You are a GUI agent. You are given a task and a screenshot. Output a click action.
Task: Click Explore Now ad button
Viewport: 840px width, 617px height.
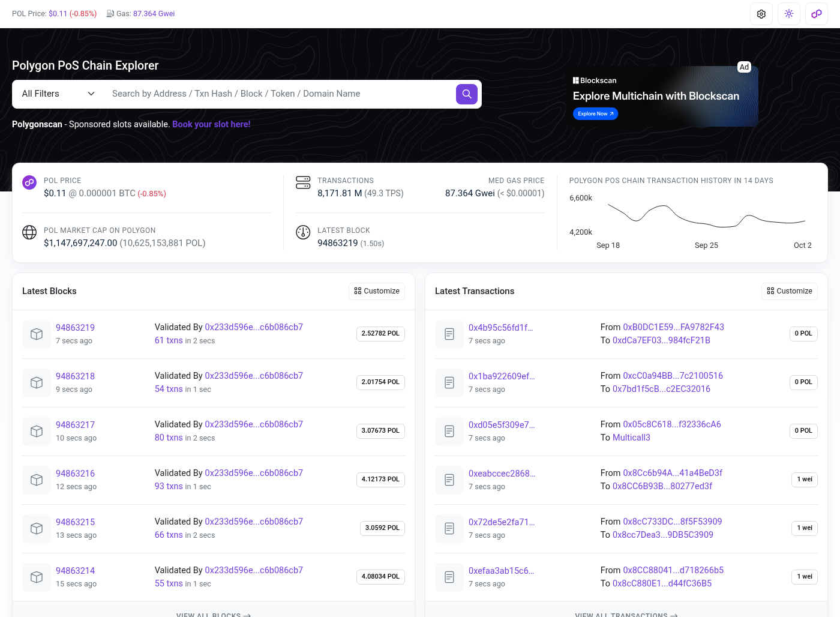coord(595,113)
